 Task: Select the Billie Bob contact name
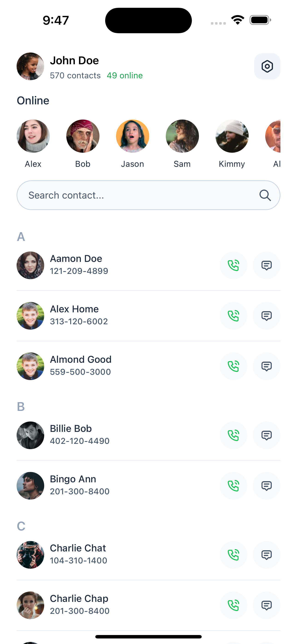tap(71, 428)
